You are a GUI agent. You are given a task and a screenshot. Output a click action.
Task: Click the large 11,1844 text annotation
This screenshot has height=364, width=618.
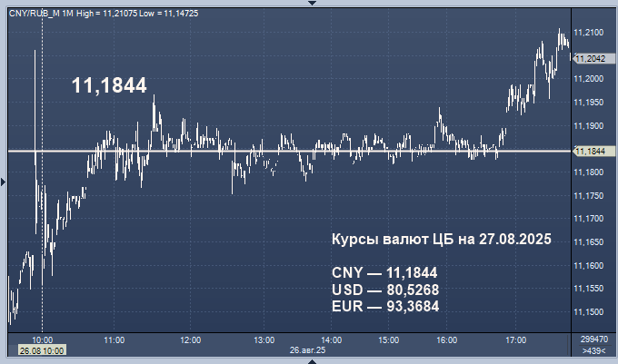pos(109,85)
